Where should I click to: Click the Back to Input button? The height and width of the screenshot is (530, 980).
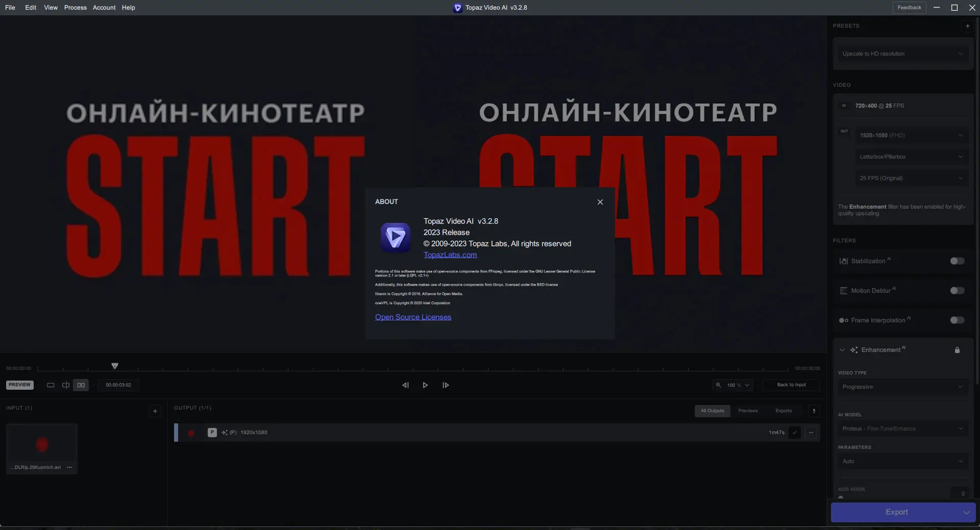click(791, 385)
